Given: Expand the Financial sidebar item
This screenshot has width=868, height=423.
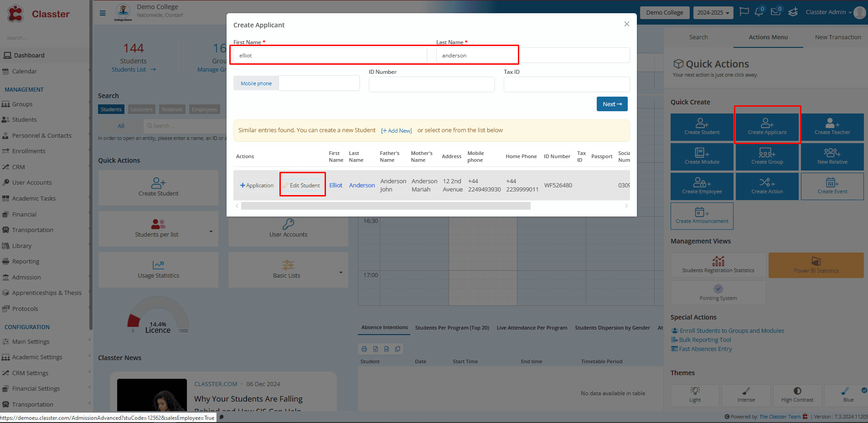Looking at the screenshot, I should [46, 214].
